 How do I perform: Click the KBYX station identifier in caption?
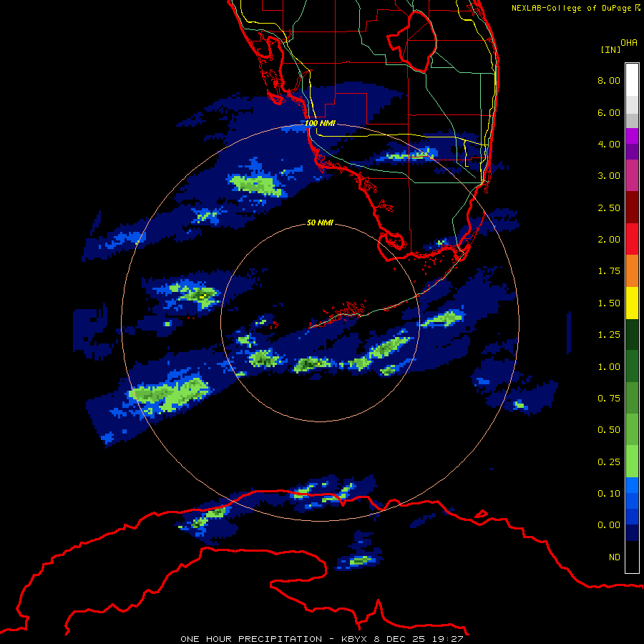pyautogui.click(x=356, y=639)
